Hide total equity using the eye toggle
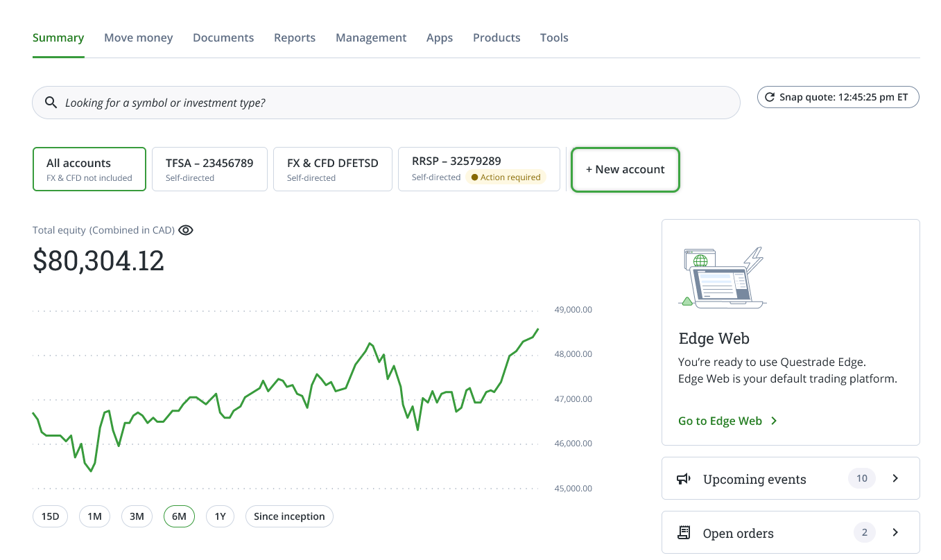 [185, 229]
